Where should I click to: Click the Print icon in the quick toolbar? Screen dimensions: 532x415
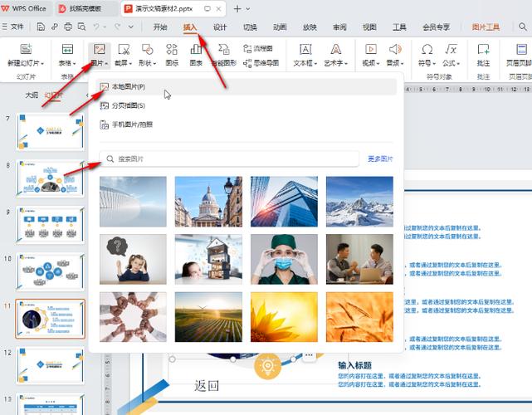68,27
